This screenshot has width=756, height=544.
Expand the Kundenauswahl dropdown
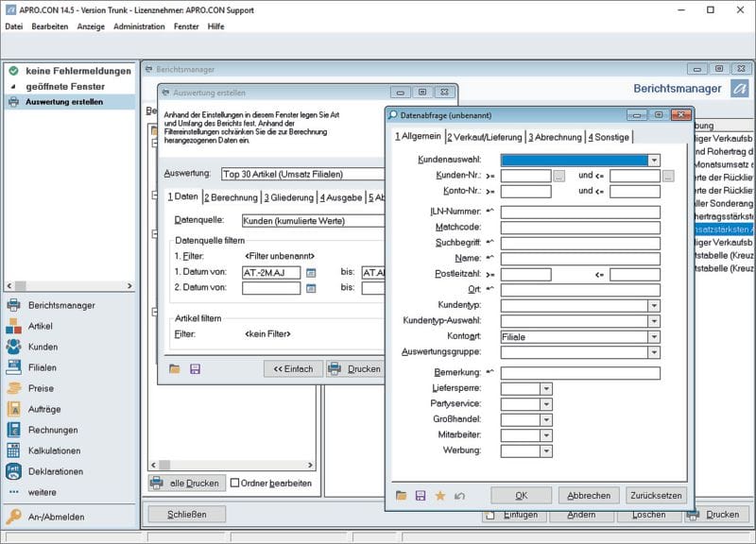click(x=654, y=161)
